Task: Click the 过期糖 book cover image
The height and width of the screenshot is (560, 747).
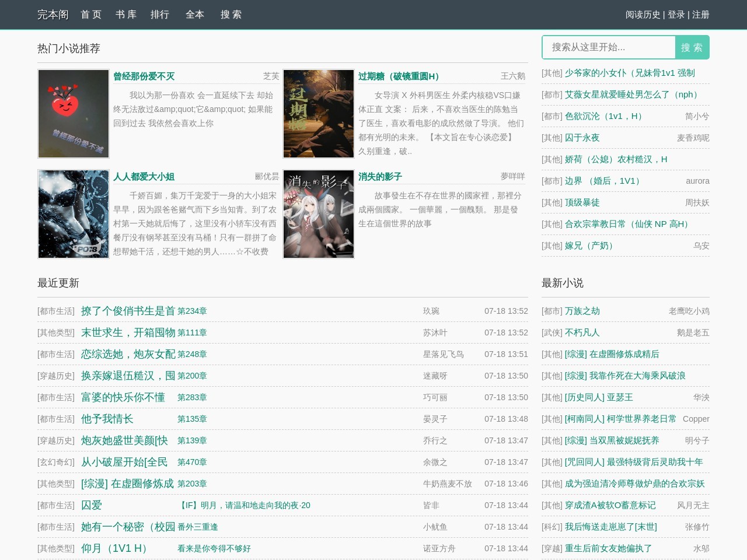Action: click(x=319, y=114)
